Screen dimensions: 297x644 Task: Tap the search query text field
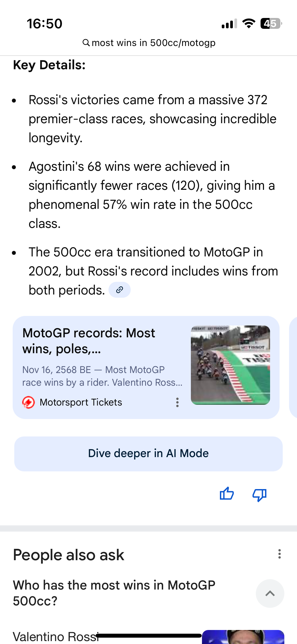click(x=153, y=43)
